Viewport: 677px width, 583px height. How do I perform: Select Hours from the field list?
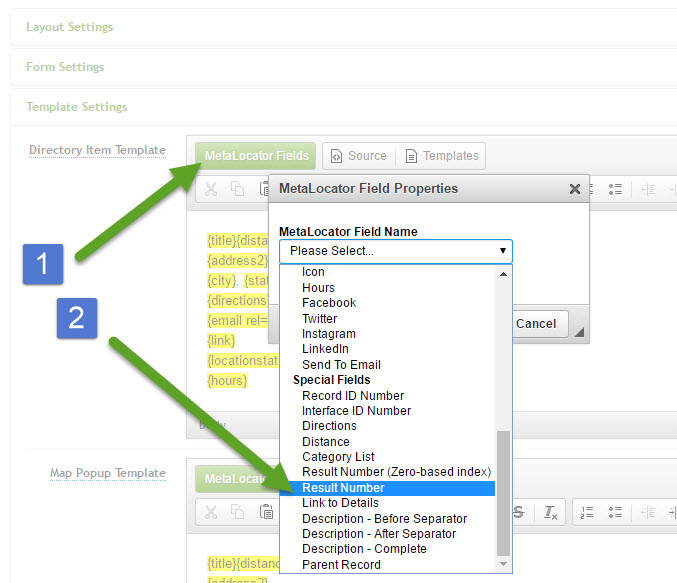[x=318, y=288]
